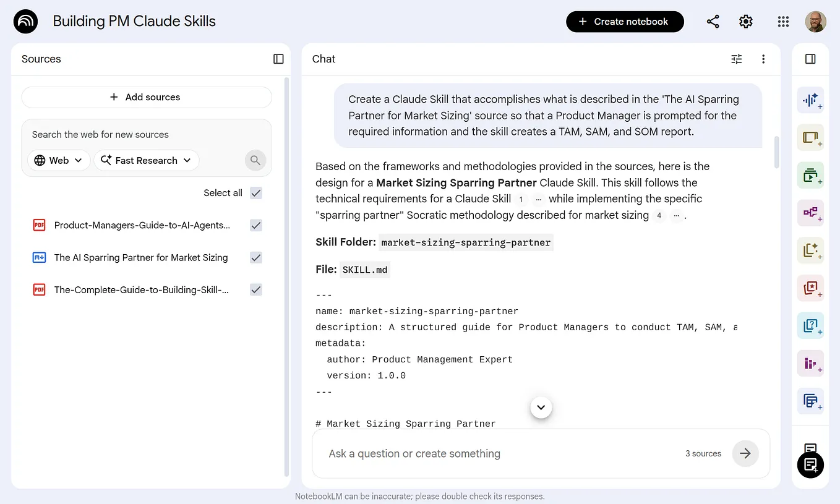Open The-Complete-Guide-to-Building-Skill source

142,289
